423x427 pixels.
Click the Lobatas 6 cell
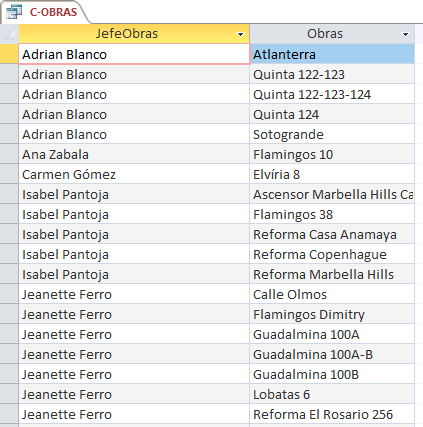[332, 394]
